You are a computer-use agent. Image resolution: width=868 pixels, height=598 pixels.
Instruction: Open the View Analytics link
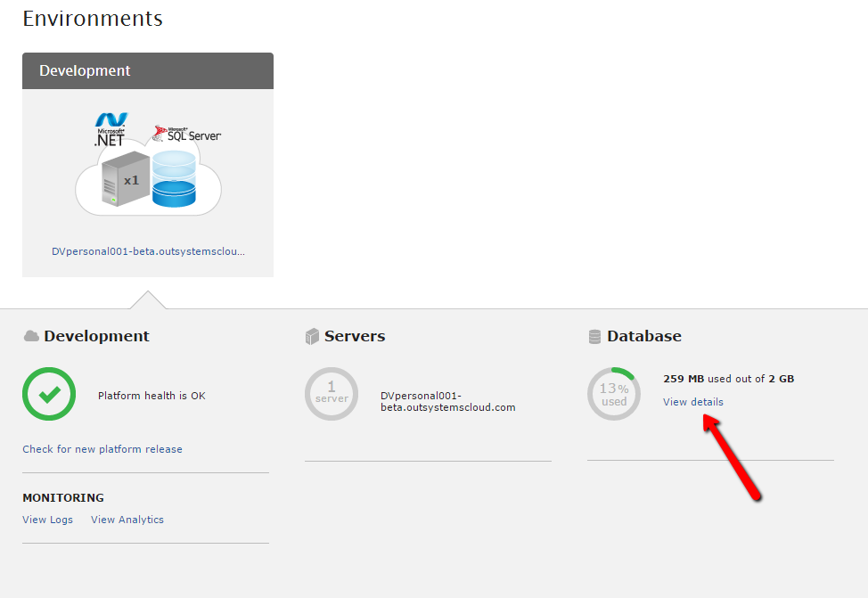click(x=127, y=520)
